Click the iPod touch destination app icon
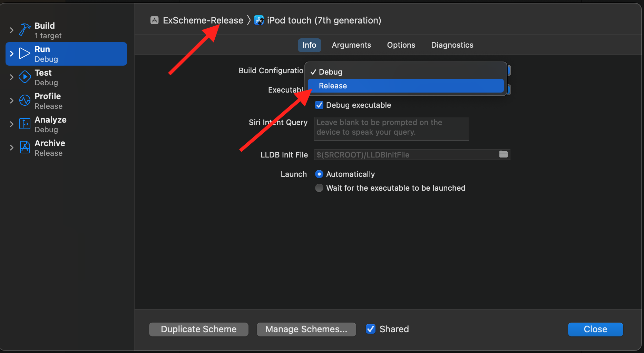This screenshot has height=353, width=644. pos(259,20)
